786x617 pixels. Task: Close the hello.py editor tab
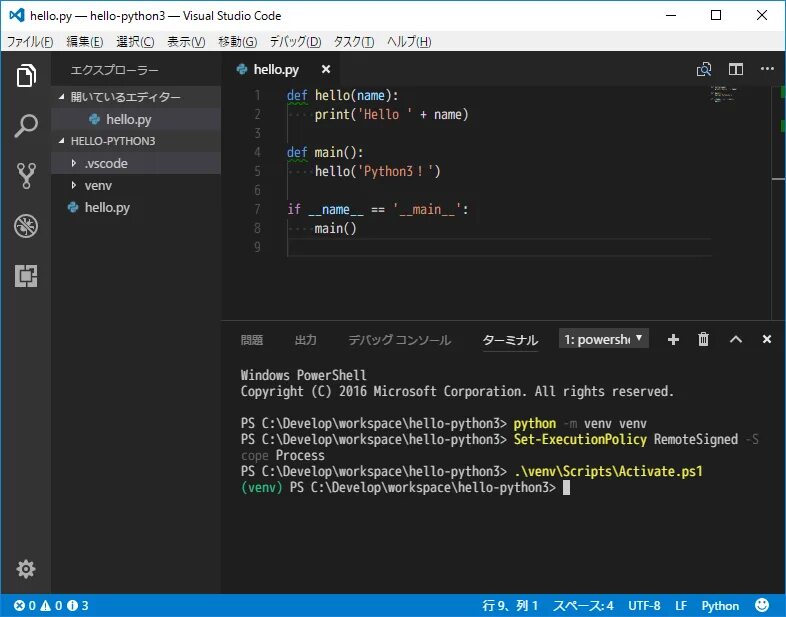point(326,69)
